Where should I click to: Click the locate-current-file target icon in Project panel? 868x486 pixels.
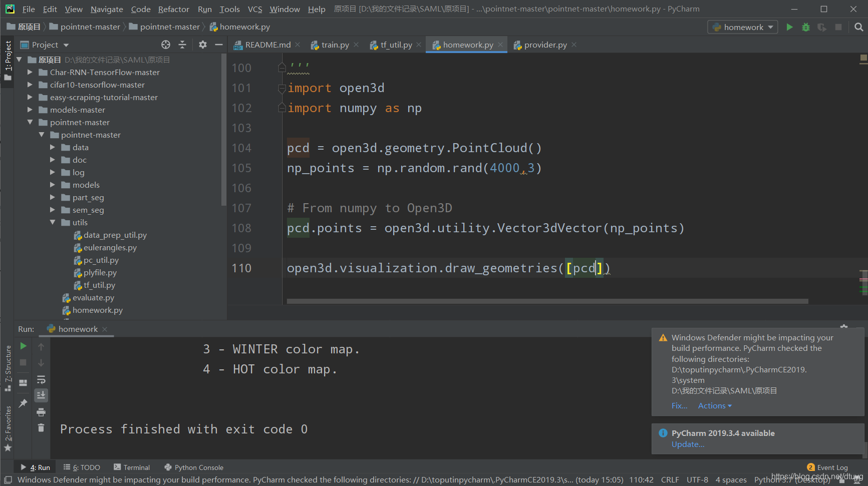pos(166,45)
